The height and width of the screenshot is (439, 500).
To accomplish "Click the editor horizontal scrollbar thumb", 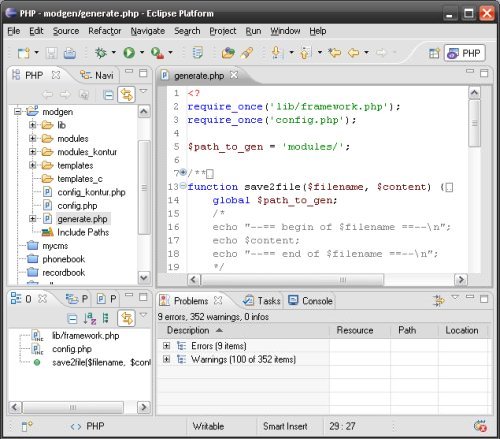I will [x=292, y=279].
